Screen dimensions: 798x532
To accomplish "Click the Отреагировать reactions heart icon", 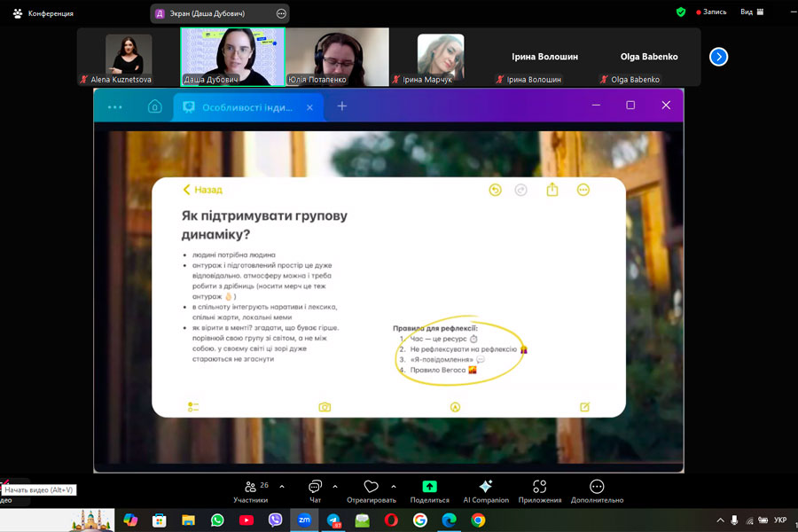I will pos(372,490).
